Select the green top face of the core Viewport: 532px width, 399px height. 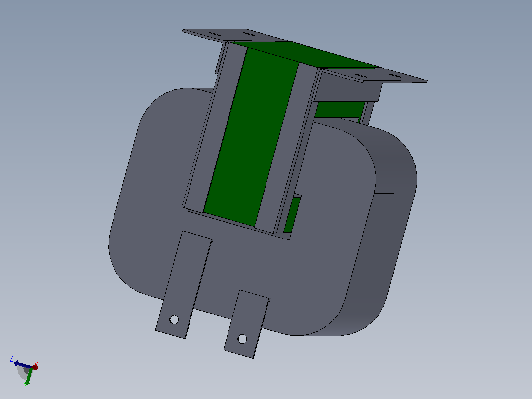point(305,54)
